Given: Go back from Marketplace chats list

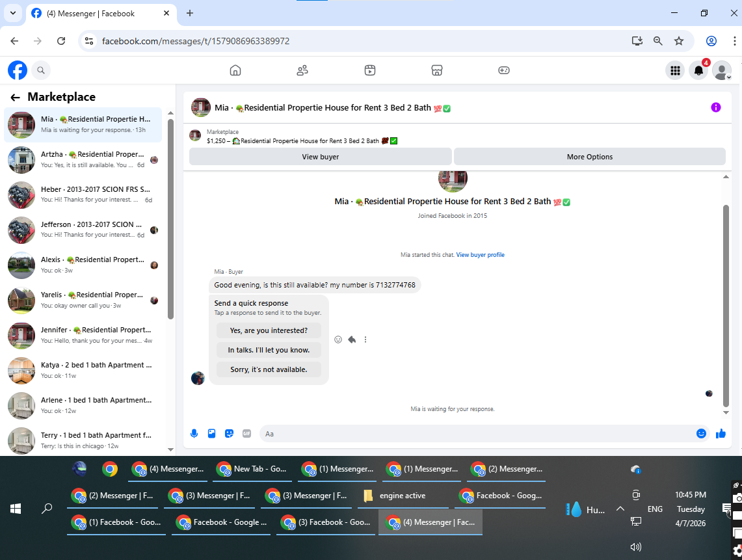Looking at the screenshot, I should pyautogui.click(x=15, y=97).
